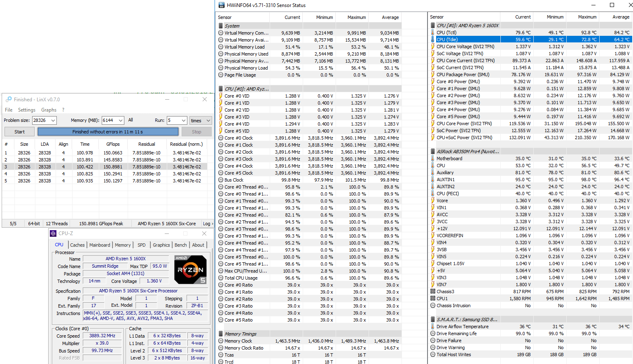Viewport: 633px width, 364px height.
Task: Open the About tab in CPU-Z
Action: 198,245
